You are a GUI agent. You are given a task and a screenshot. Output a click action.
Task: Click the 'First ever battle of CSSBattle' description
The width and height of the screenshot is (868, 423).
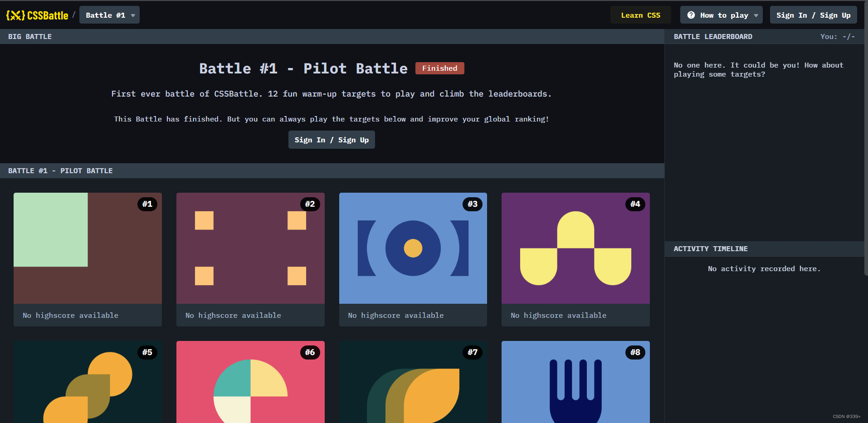332,94
